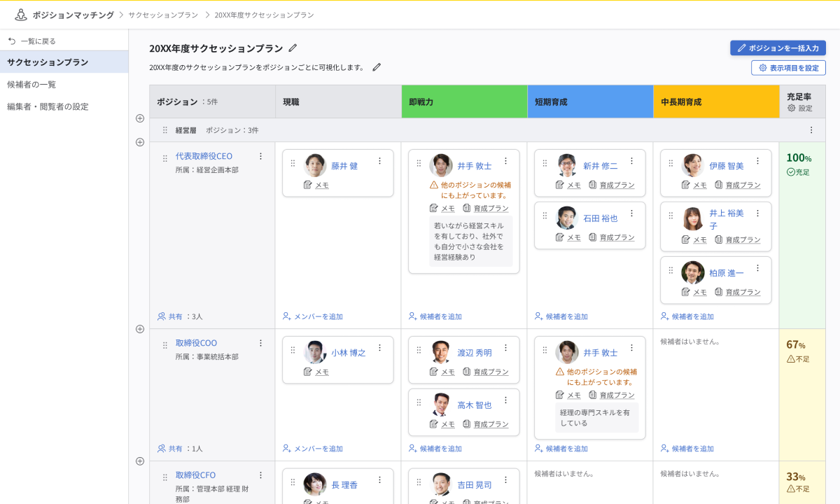Add a row with the plus circle above 取締役CFO
This screenshot has height=504, width=840.
click(140, 461)
